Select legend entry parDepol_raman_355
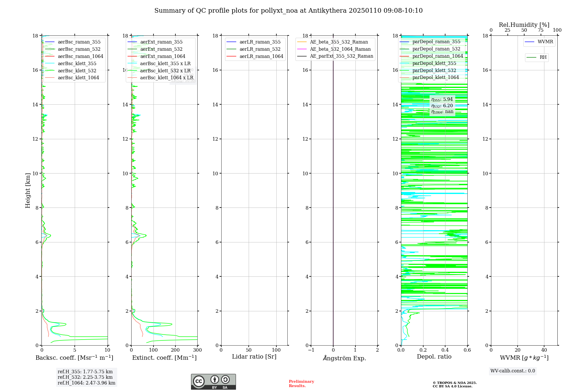The image size is (577, 392). pyautogui.click(x=430, y=42)
